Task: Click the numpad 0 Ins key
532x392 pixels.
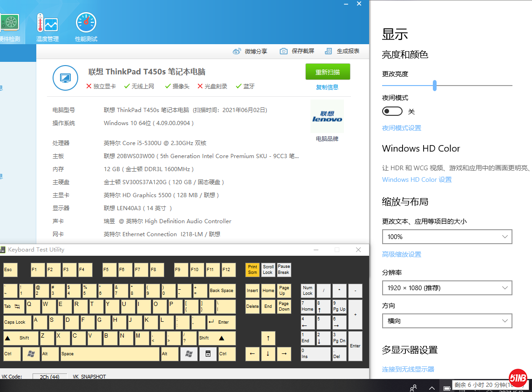Action: 316,354
